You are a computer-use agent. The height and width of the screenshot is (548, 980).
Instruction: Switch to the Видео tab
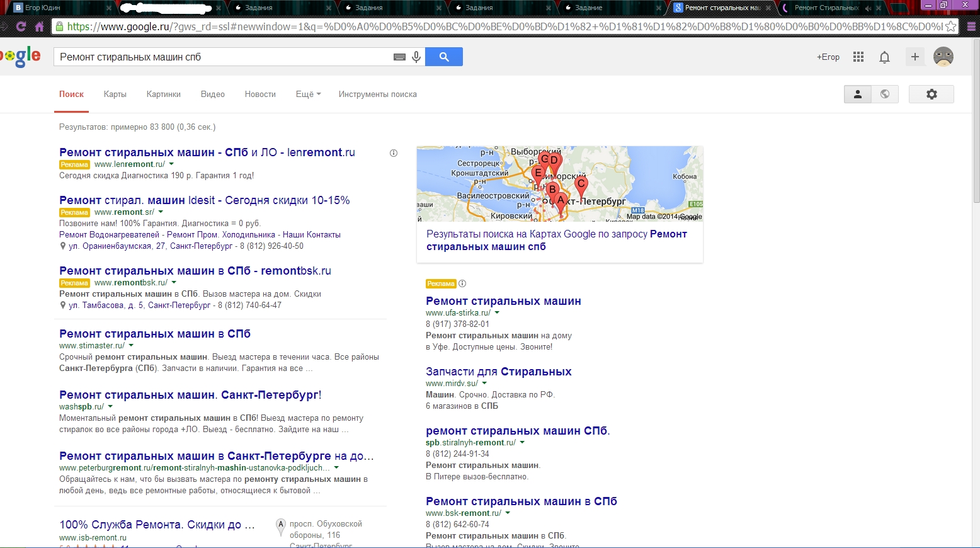tap(213, 94)
